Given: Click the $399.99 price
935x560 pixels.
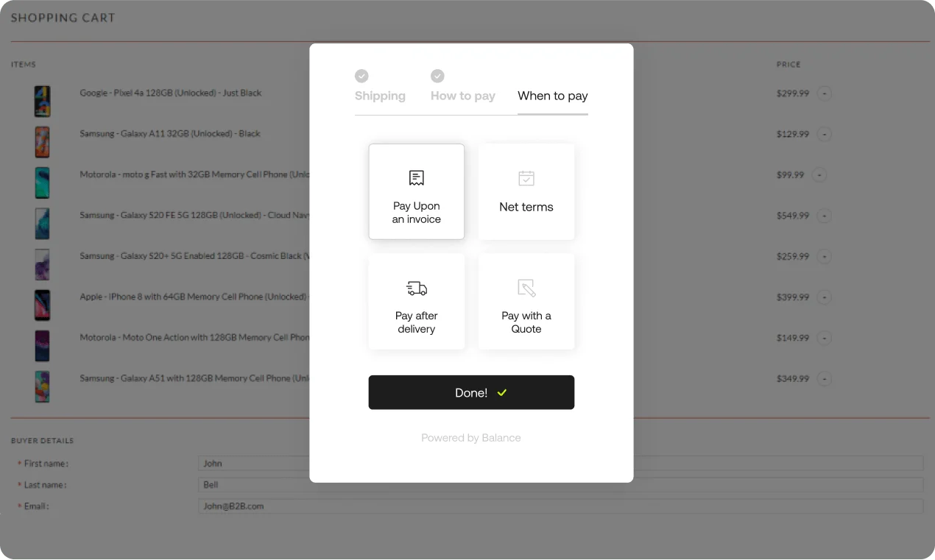Looking at the screenshot, I should coord(793,297).
